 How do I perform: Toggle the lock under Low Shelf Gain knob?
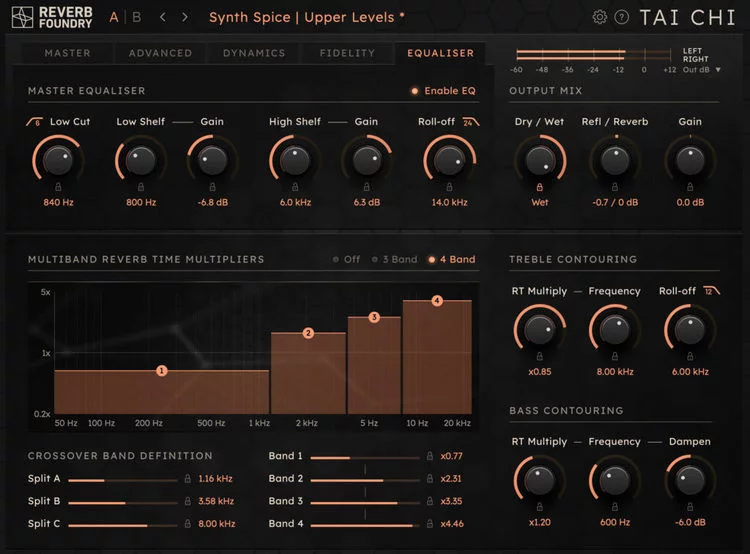coord(212,187)
